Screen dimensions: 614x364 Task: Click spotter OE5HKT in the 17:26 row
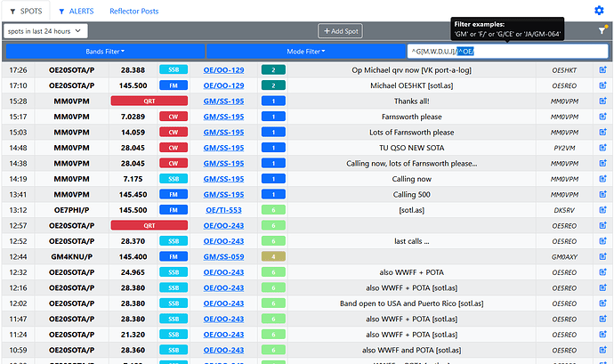(x=564, y=70)
